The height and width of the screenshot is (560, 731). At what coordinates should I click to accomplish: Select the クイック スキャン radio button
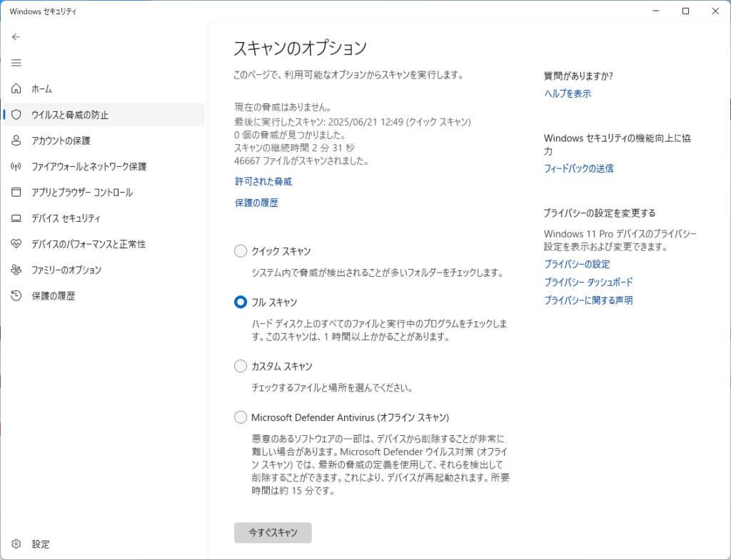[241, 251]
